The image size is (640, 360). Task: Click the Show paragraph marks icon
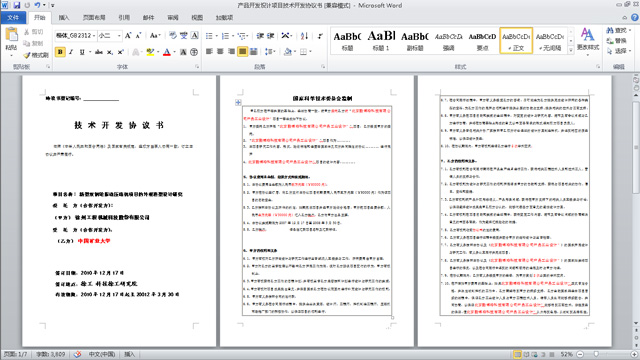click(x=320, y=36)
